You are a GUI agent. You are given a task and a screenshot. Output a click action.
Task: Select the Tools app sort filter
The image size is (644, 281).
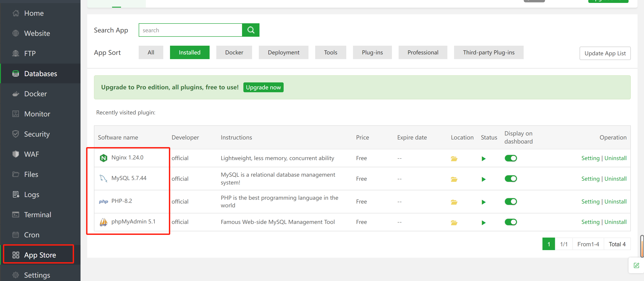pos(330,52)
